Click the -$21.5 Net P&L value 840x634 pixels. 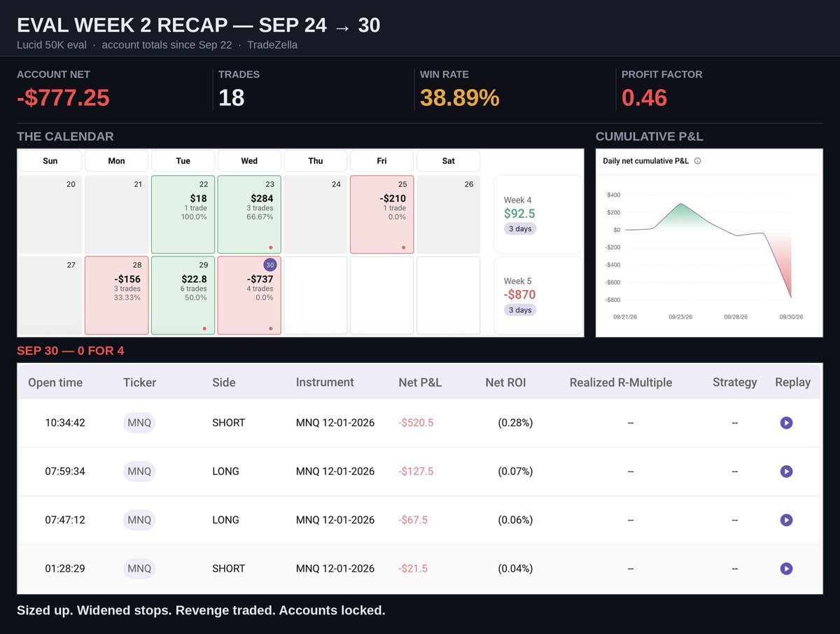point(413,569)
